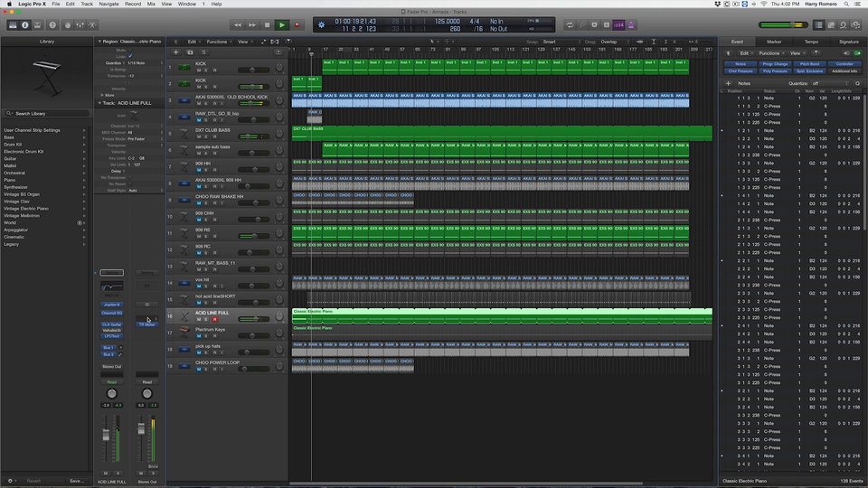
Task: Toggle the Library button in control bar
Action: 13,25
